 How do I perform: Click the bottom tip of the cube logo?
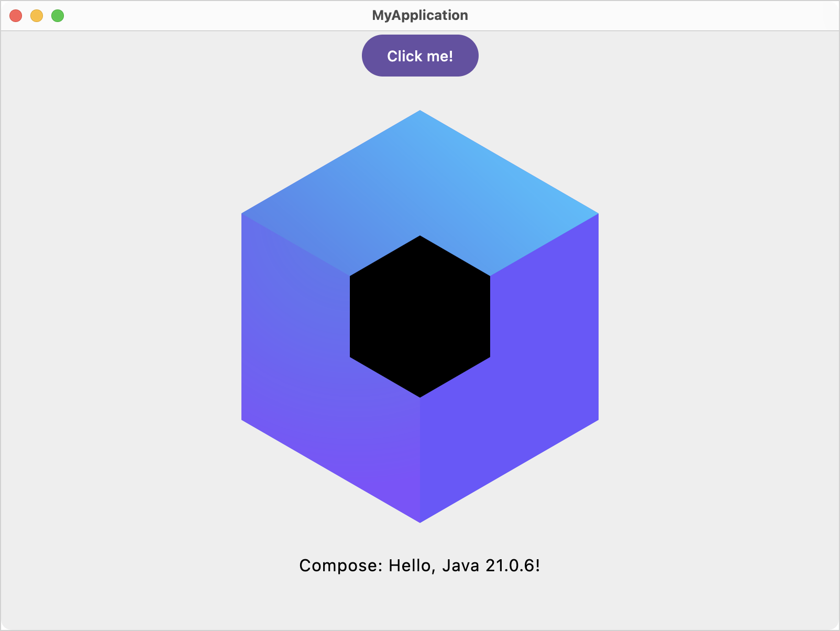pyautogui.click(x=419, y=519)
